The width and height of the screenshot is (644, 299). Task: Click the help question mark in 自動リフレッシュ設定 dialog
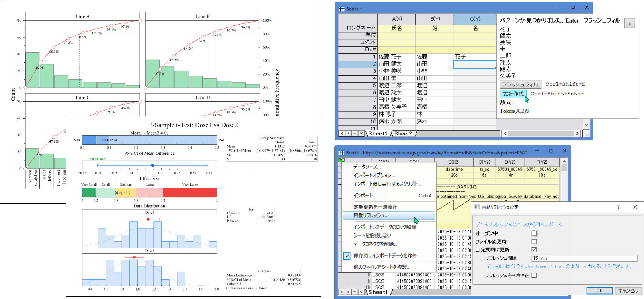coord(618,207)
